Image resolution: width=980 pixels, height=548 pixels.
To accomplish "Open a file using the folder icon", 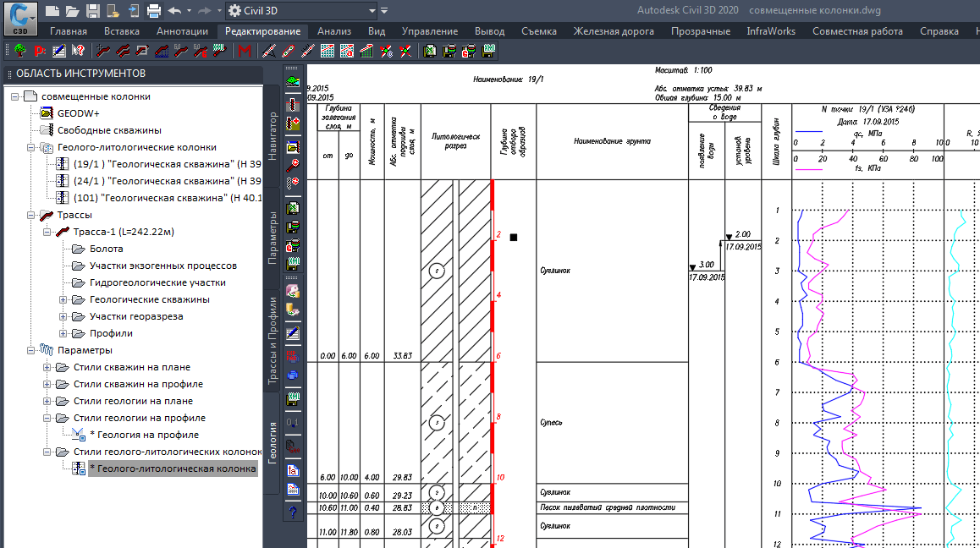I will pos(73,11).
